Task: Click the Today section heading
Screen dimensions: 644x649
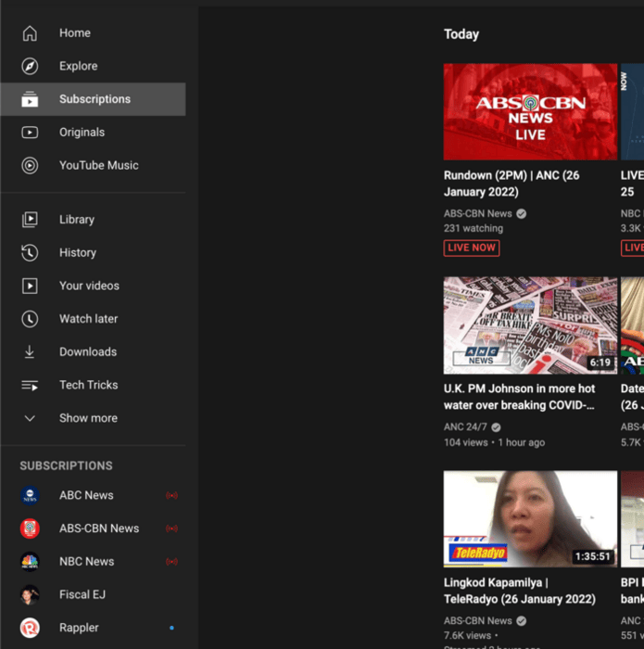Action: click(x=461, y=34)
